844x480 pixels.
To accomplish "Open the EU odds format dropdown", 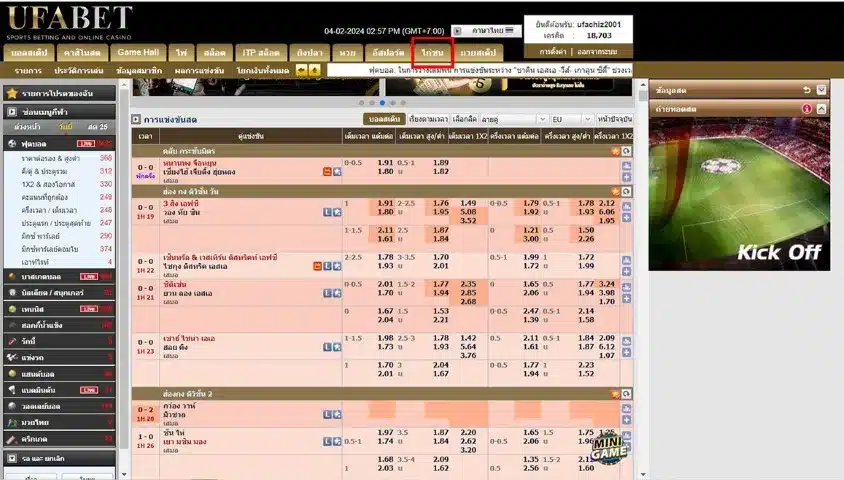I will coord(572,119).
